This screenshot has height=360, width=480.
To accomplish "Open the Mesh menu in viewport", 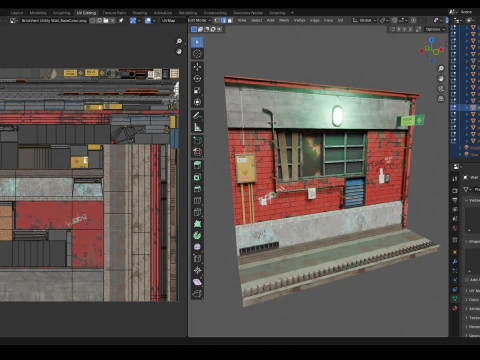I will click(284, 20).
